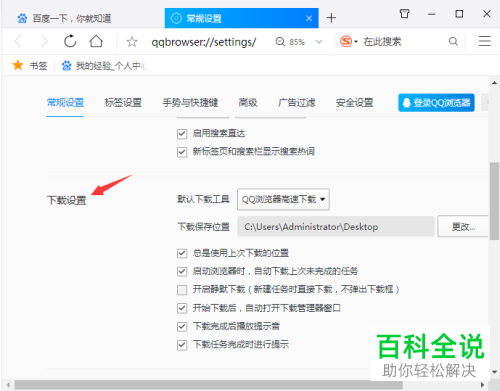Toggle the 下载任务完成时进行提示 checkbox
Screen dimensions: 500x391
click(x=182, y=344)
